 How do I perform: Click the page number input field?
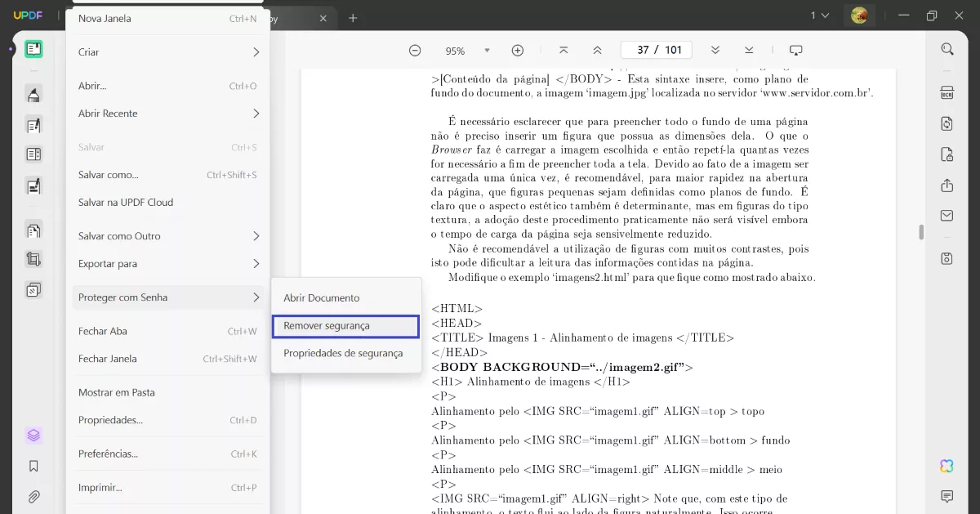click(656, 49)
